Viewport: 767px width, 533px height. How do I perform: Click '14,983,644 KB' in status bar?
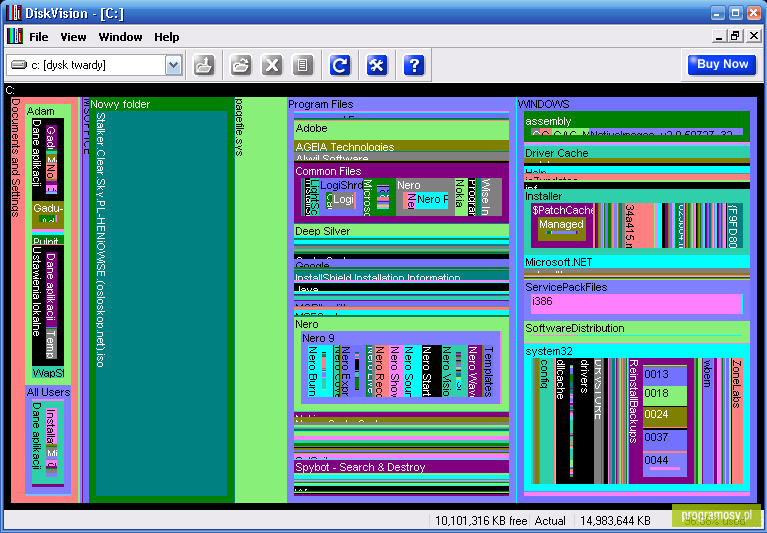pos(615,521)
